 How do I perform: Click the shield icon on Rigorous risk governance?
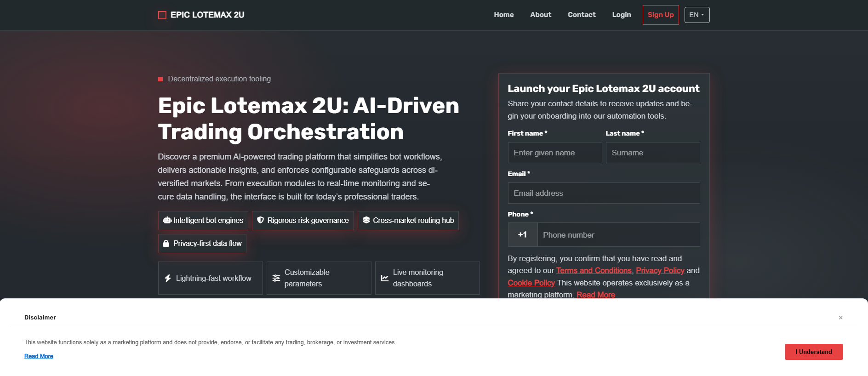tap(260, 220)
